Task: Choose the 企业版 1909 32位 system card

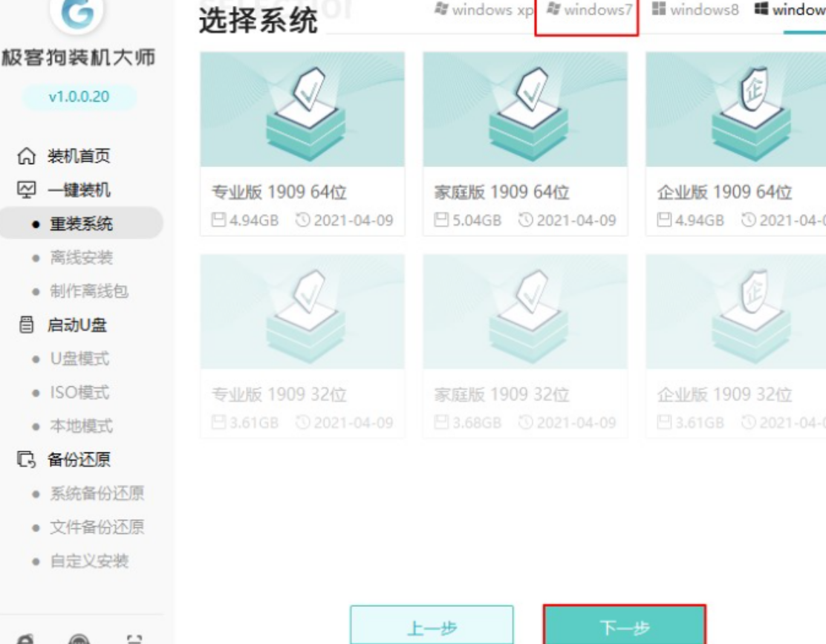Action: tap(736, 346)
